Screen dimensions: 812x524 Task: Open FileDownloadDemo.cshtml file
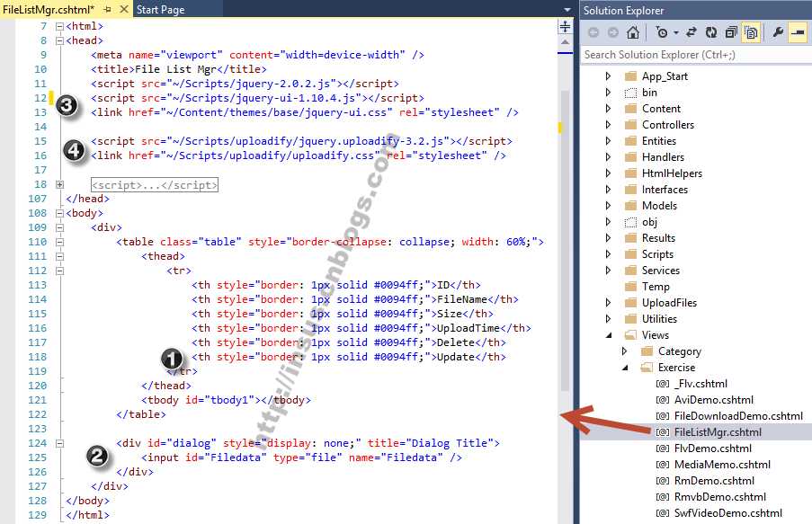[x=738, y=416]
